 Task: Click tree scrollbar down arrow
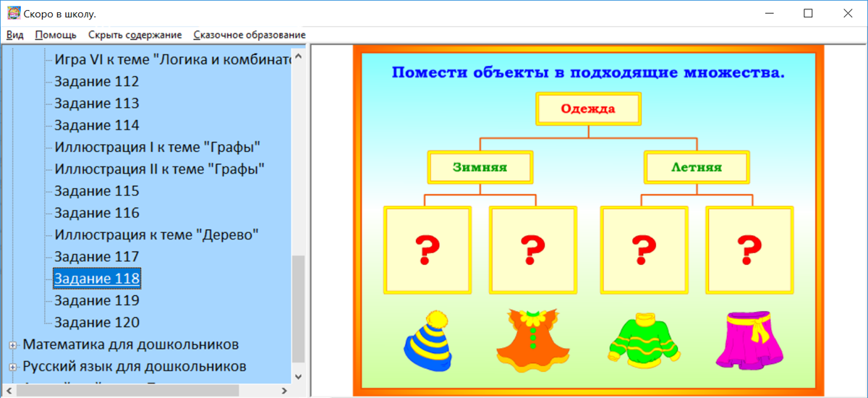point(298,376)
